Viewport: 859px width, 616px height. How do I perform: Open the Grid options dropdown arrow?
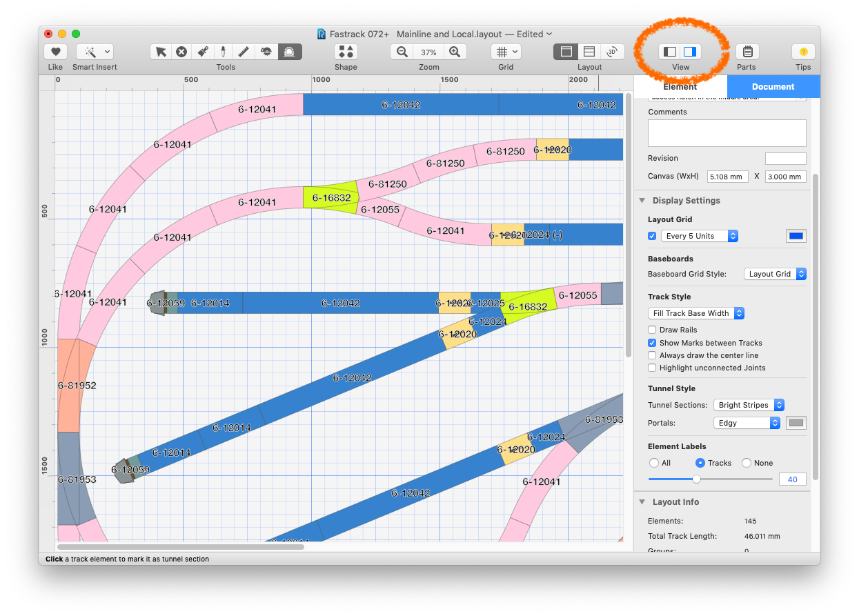(515, 52)
